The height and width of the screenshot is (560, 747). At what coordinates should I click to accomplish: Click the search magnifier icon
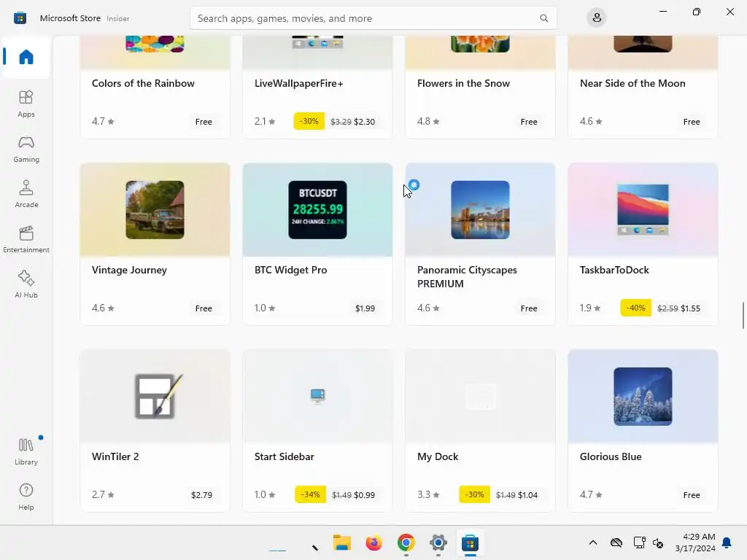click(x=543, y=18)
